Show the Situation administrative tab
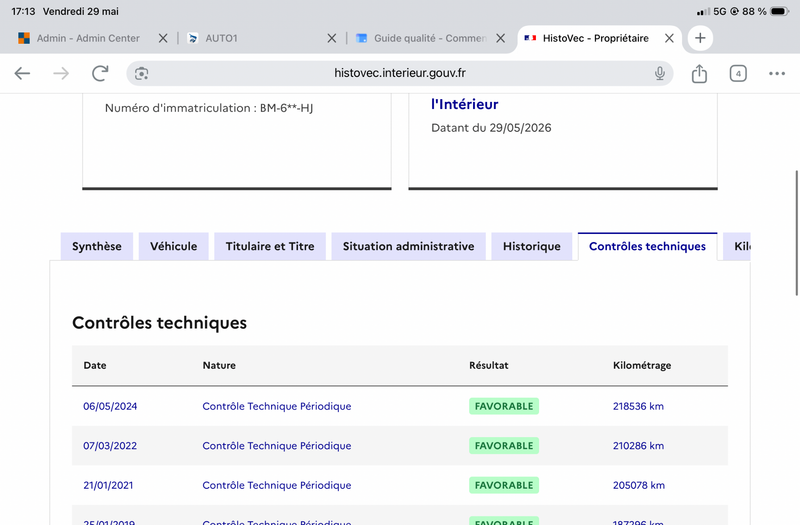The height and width of the screenshot is (525, 800). 408,246
